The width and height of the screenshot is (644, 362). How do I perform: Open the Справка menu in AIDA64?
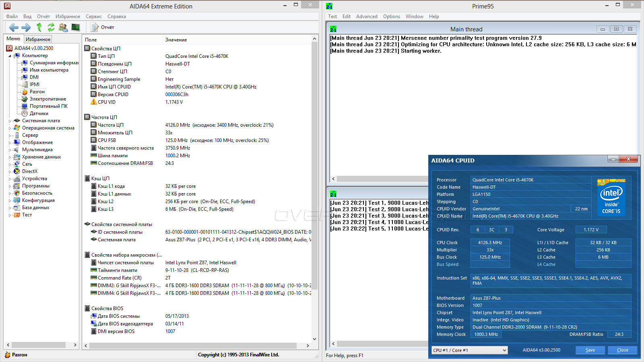coord(117,16)
